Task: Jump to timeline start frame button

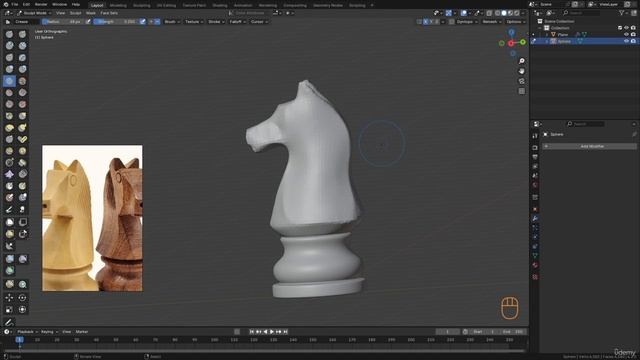Action: pyautogui.click(x=252, y=332)
